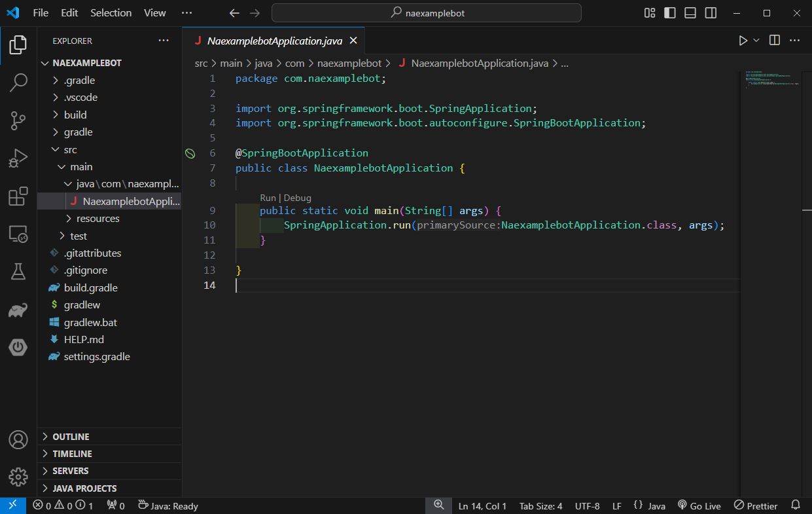Click the Customize Layout icon
812x514 pixels.
(x=650, y=13)
